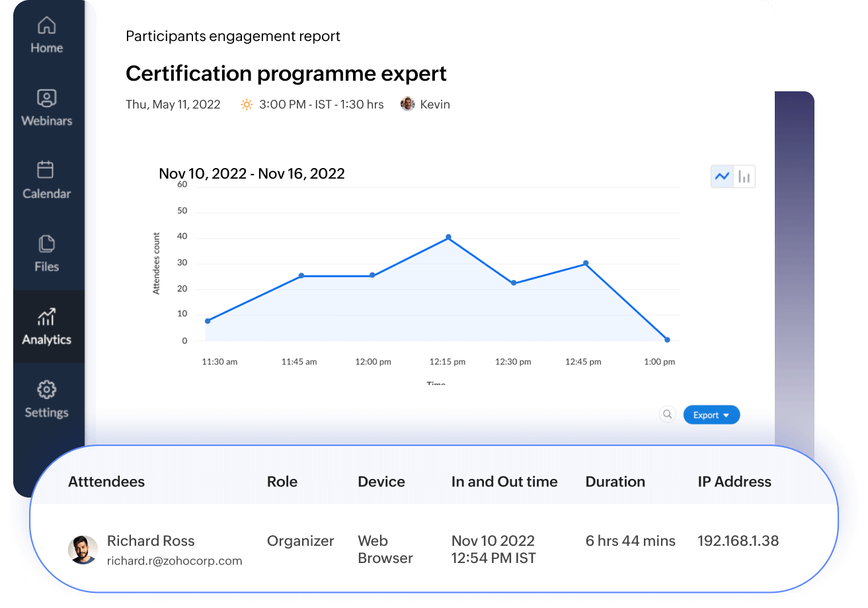The image size is (868, 608).
Task: Open the Analytics chart icon
Action: [x=46, y=317]
